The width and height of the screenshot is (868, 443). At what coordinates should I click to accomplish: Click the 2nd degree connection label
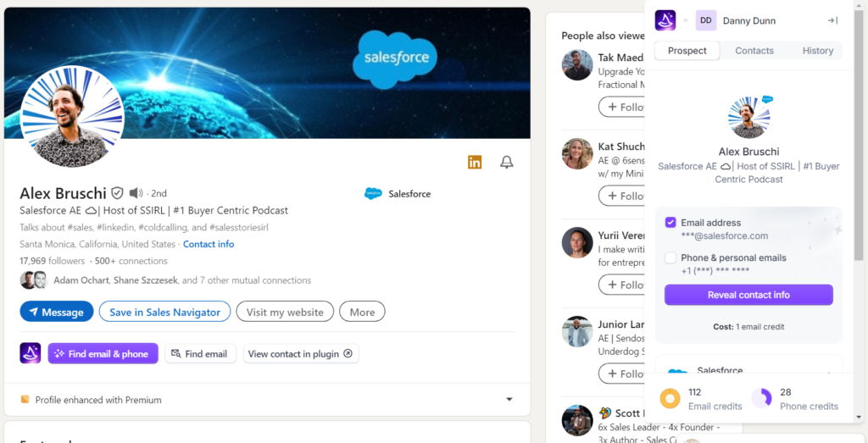tap(159, 193)
